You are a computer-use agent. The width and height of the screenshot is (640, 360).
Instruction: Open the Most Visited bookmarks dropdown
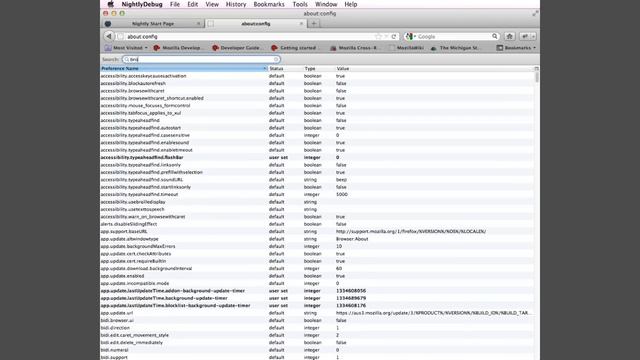(x=126, y=48)
